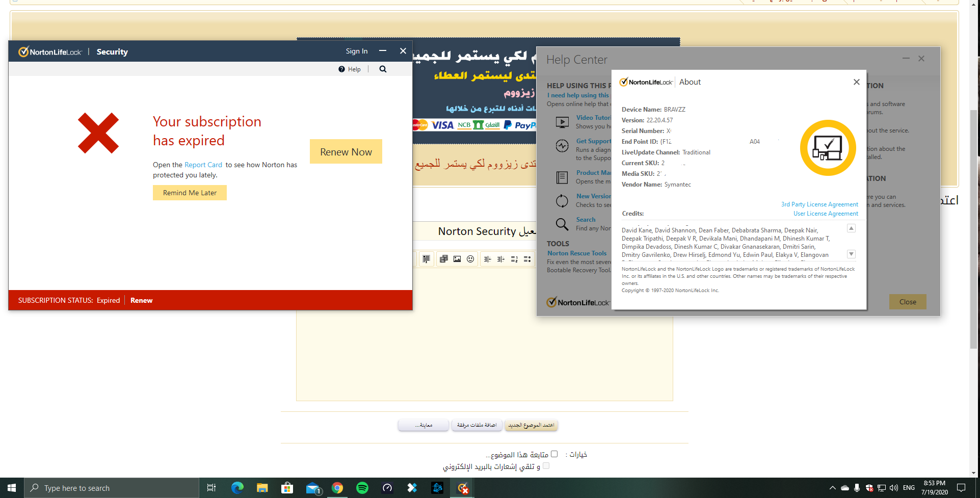Open Spotify from the taskbar
The width and height of the screenshot is (980, 498).
[362, 488]
